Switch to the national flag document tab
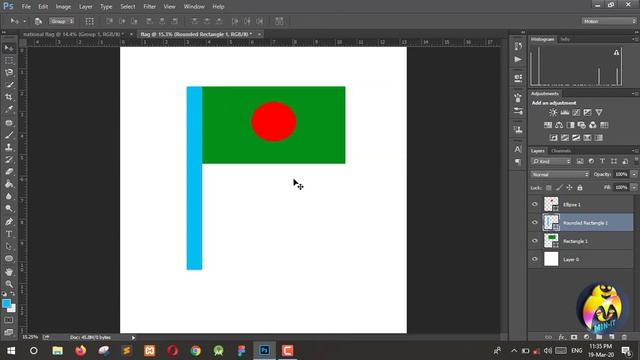Screen dimensions: 640x360 [73, 34]
